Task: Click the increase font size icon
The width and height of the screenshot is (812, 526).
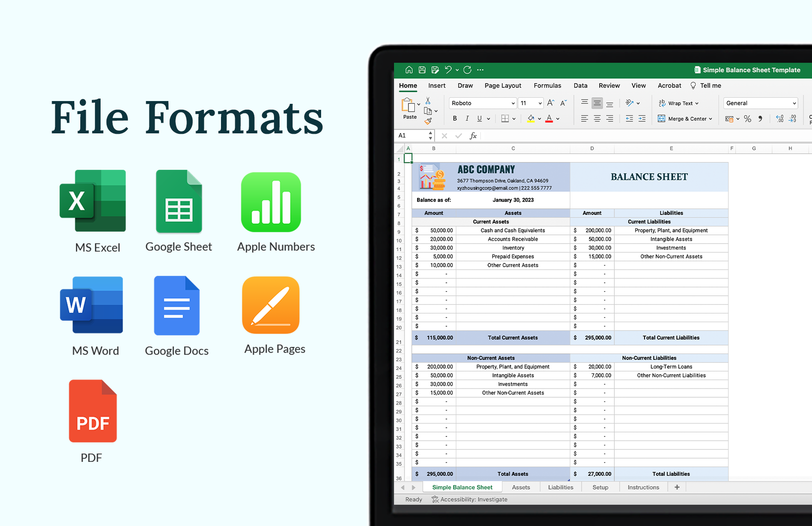Action: click(550, 102)
